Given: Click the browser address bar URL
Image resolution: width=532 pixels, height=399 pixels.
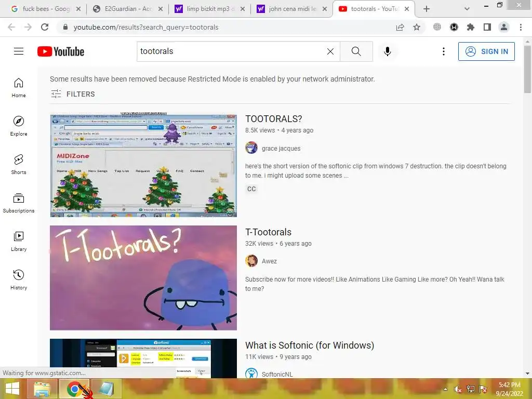Looking at the screenshot, I should point(146,27).
